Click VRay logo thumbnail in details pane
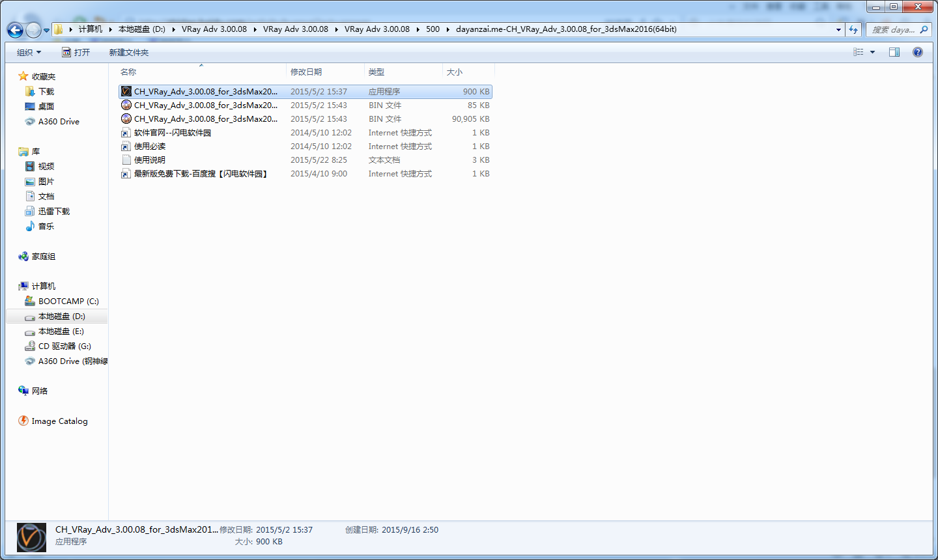 click(31, 538)
